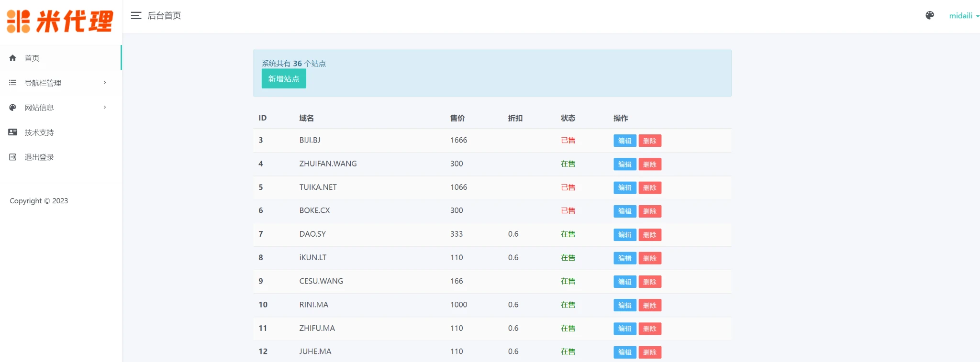Click the palette icon beside 网站信息
Viewport: 980px width, 362px height.
pyautogui.click(x=13, y=108)
